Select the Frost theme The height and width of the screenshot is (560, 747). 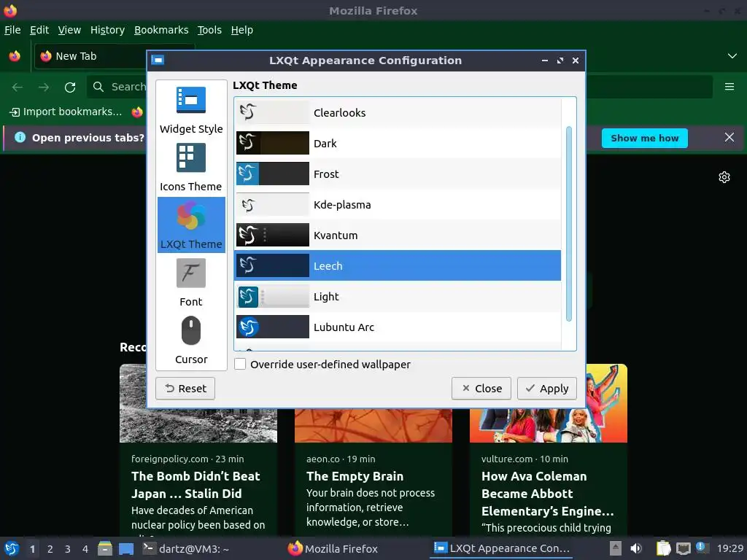[x=398, y=174]
